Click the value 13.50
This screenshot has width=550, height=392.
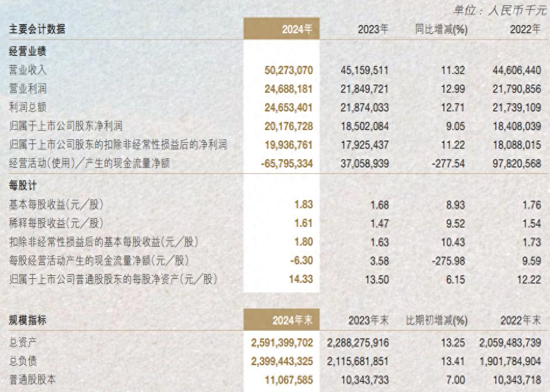coord(377,279)
